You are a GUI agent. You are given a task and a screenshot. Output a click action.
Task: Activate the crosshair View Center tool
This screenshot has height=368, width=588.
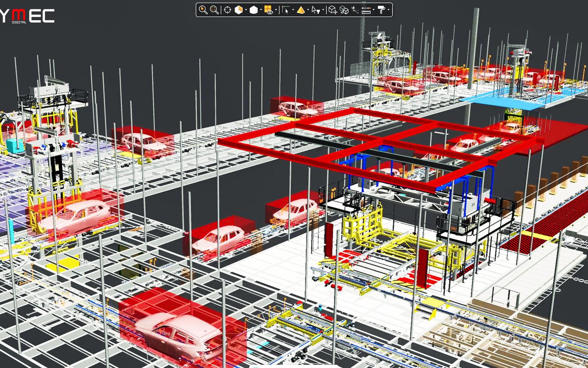[x=227, y=10]
